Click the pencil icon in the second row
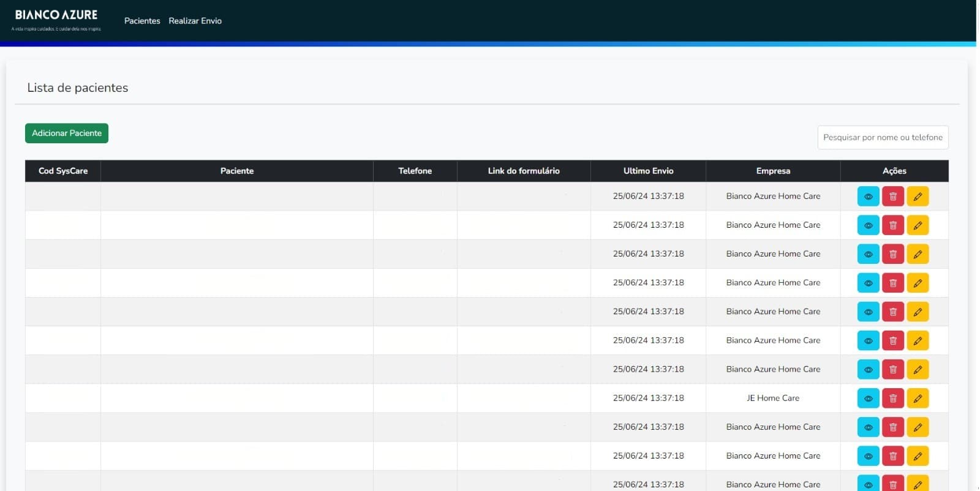The width and height of the screenshot is (980, 491). 918,225
